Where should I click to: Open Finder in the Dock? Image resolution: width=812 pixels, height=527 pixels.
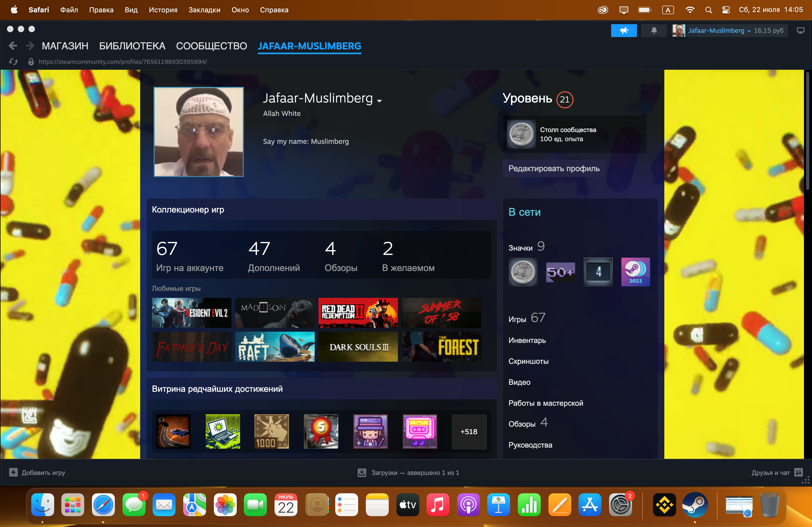[x=43, y=504]
